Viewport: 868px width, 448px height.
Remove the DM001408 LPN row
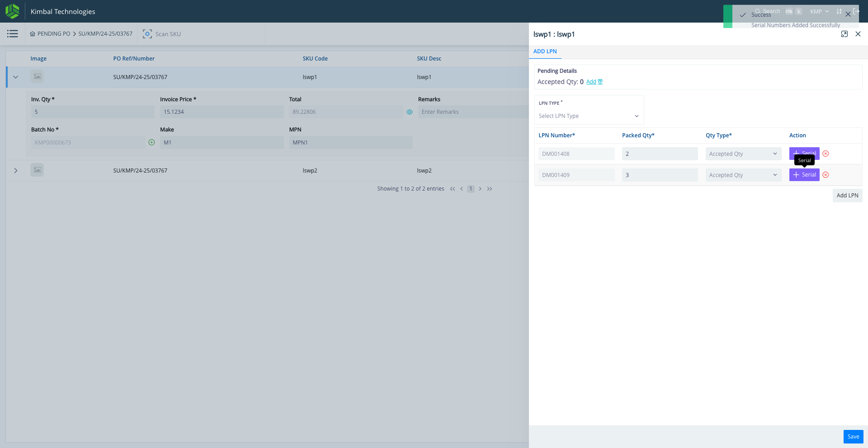[826, 154]
